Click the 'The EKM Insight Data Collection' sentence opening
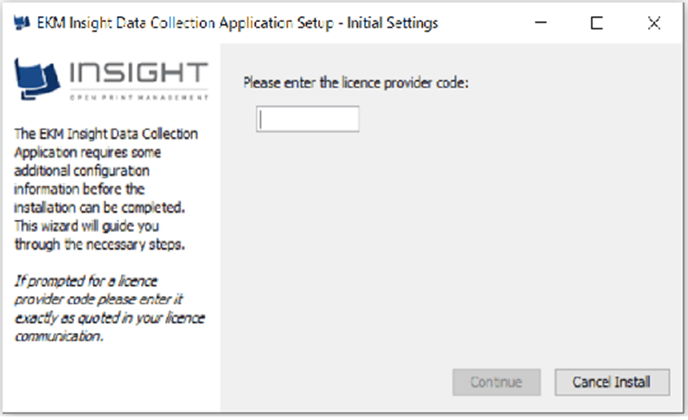 pos(106,133)
